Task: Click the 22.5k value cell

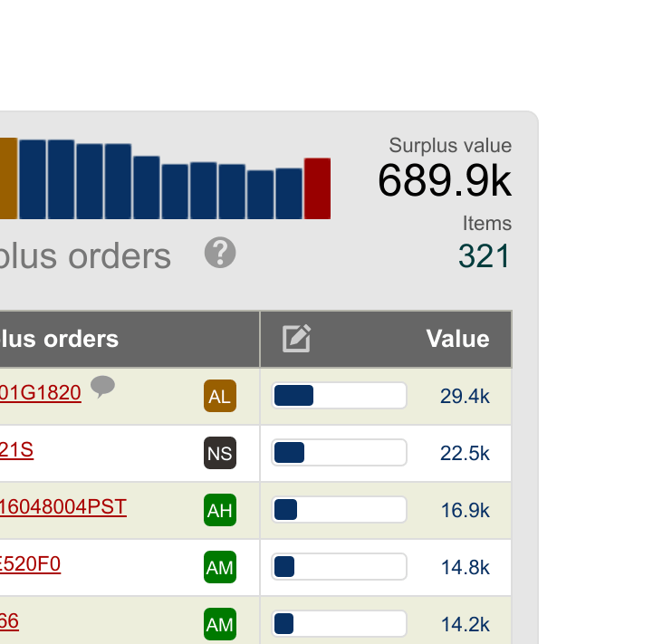Action: click(x=465, y=453)
